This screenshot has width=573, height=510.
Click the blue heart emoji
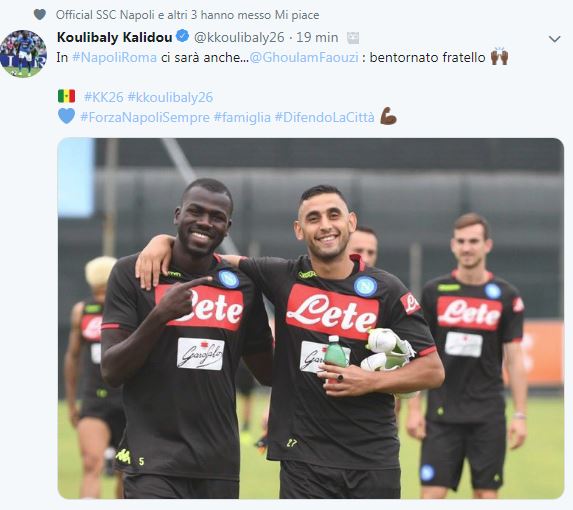tap(67, 116)
